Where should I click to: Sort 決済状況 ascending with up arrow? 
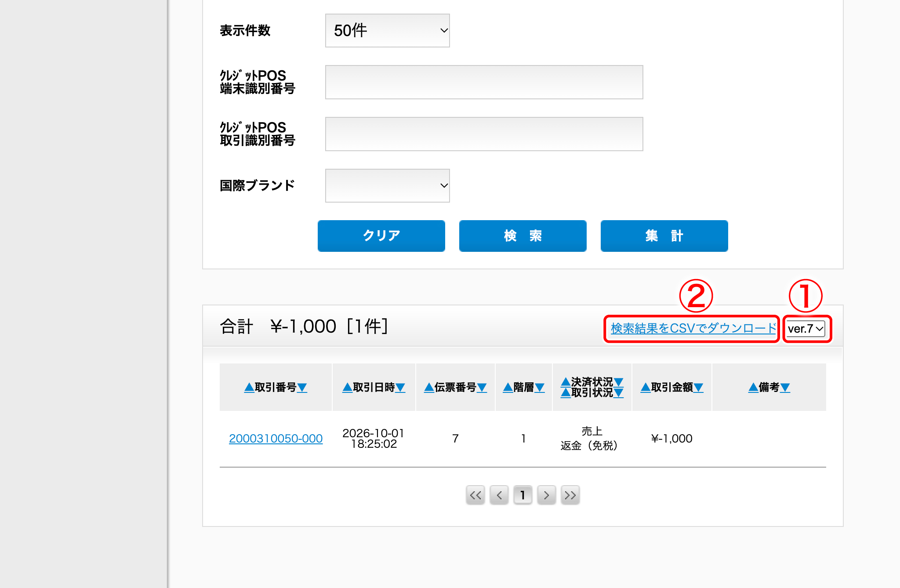(x=566, y=382)
